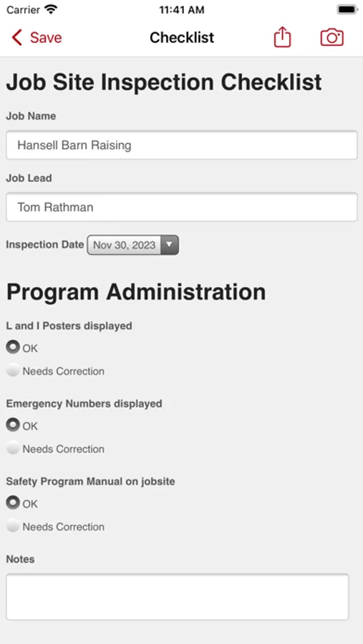Image resolution: width=363 pixels, height=644 pixels.
Task: Tap the Program Administration section heading
Action: click(x=136, y=292)
